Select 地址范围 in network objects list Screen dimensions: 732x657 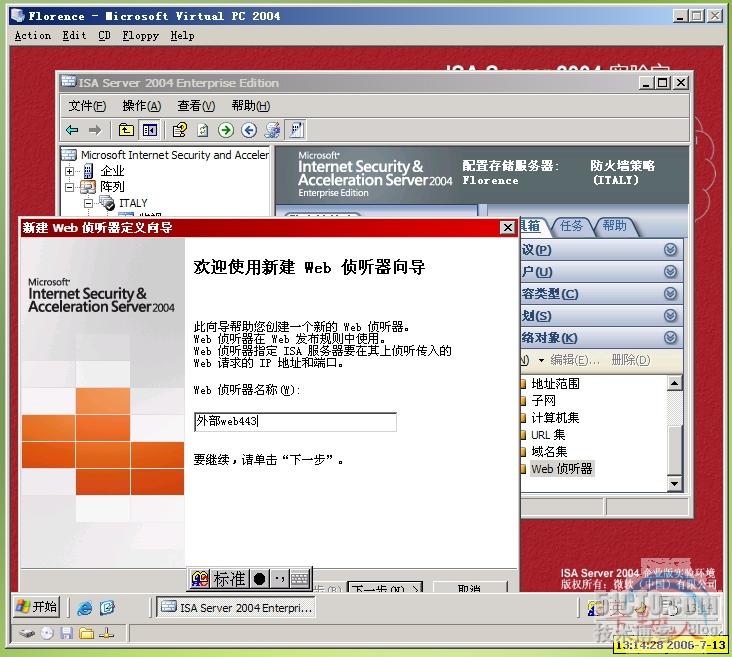click(555, 384)
